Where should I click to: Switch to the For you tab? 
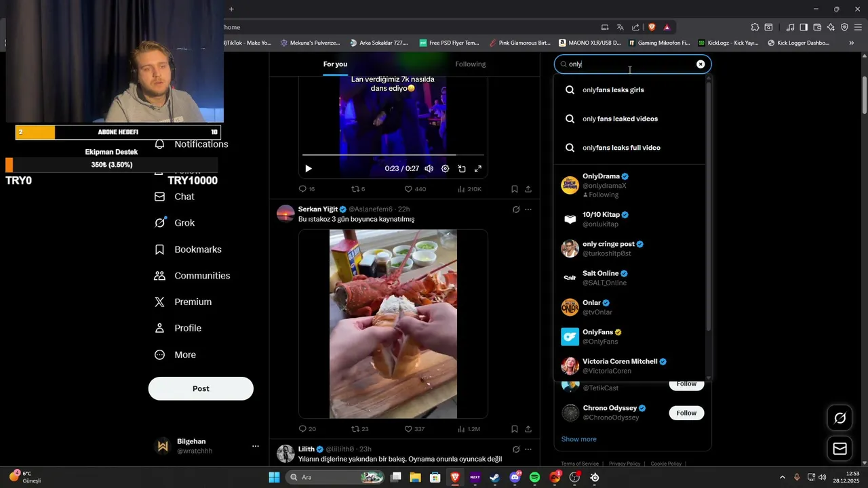(335, 64)
